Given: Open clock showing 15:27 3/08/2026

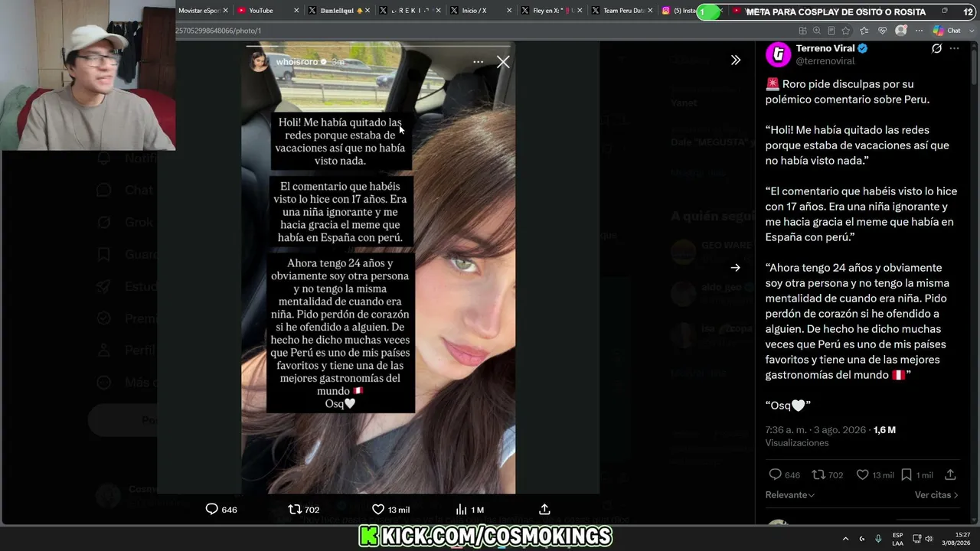Looking at the screenshot, I should click(x=956, y=539).
